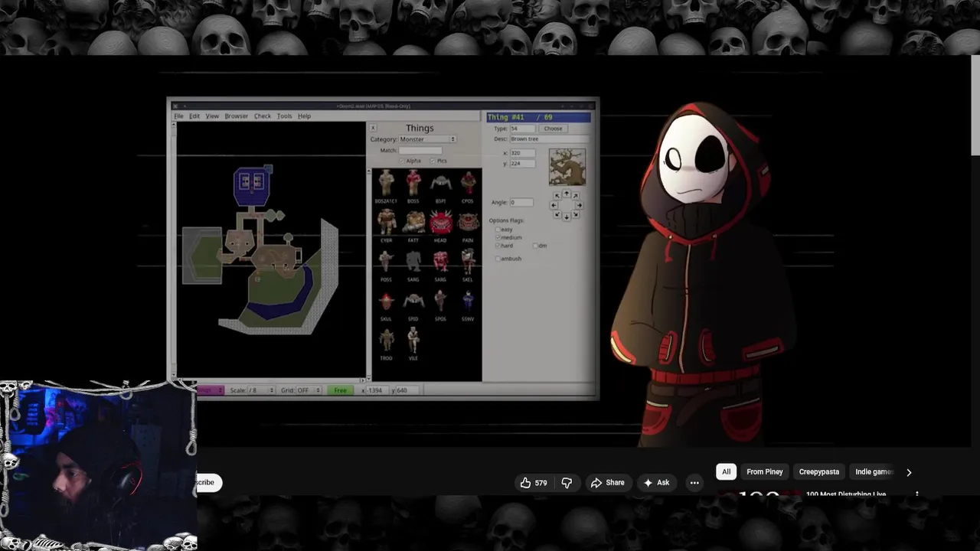This screenshot has width=980, height=551.
Task: Enable the dm flag
Action: pos(535,246)
